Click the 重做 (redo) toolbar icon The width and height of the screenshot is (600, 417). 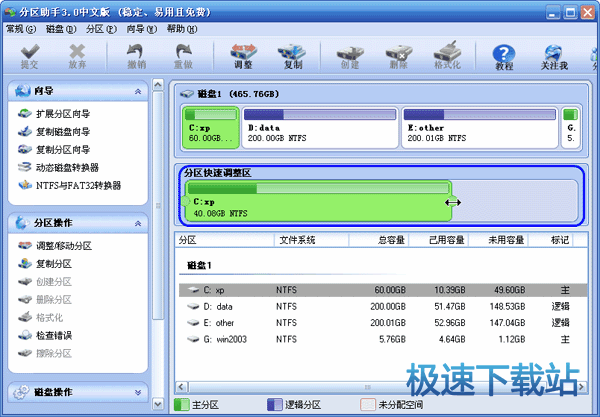tap(183, 56)
